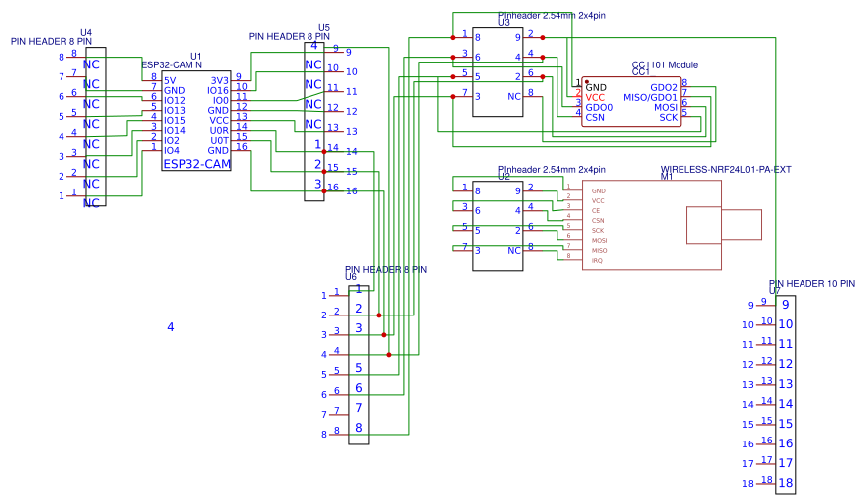This screenshot has width=866, height=504.
Task: Click the VCC pin label on ESP32-CAM
Action: (219, 120)
